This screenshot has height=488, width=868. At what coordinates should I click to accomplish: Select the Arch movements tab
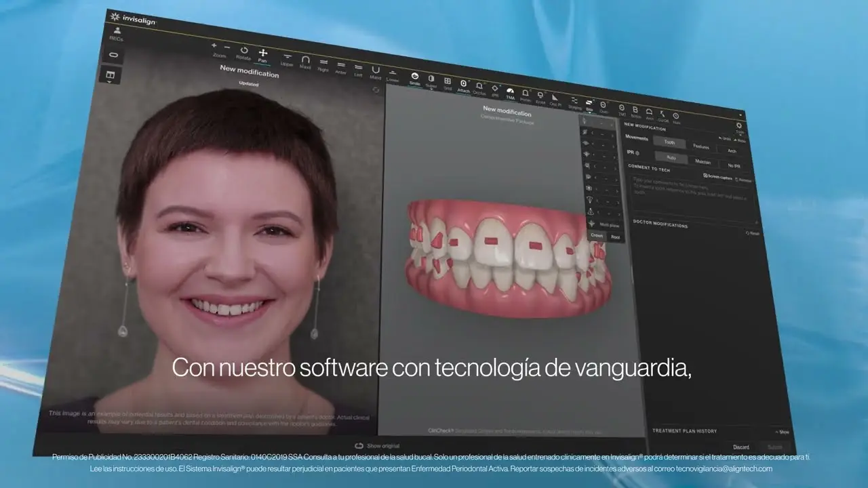(x=732, y=150)
